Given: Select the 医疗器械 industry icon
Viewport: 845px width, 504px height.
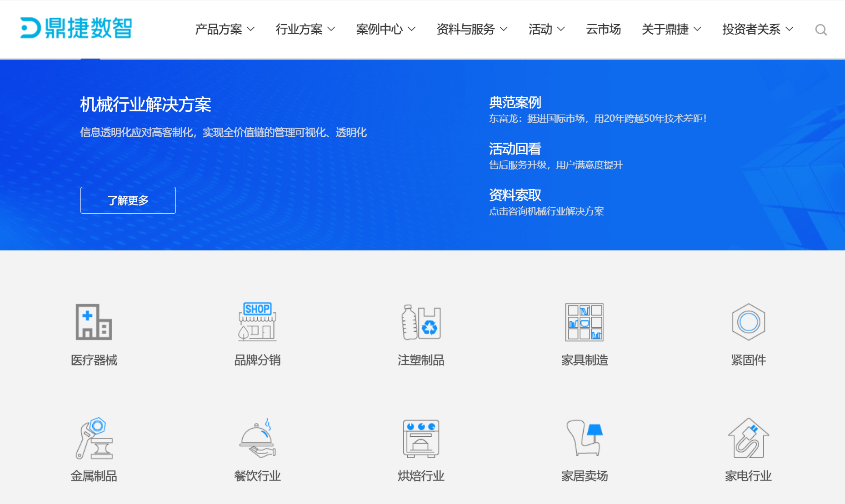Looking at the screenshot, I should (x=93, y=322).
